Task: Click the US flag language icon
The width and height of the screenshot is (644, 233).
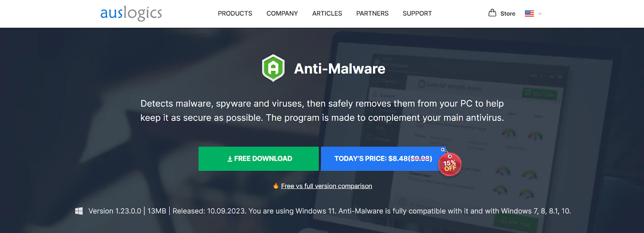Action: coord(529,13)
